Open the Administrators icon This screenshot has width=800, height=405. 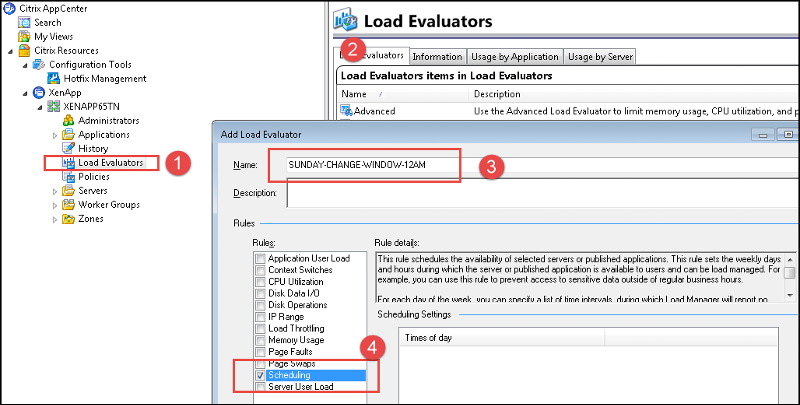[x=68, y=121]
